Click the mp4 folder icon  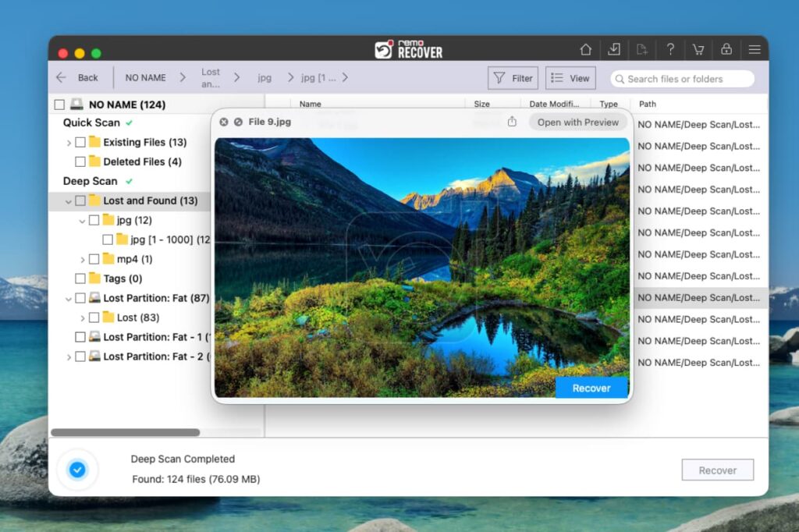coord(108,258)
